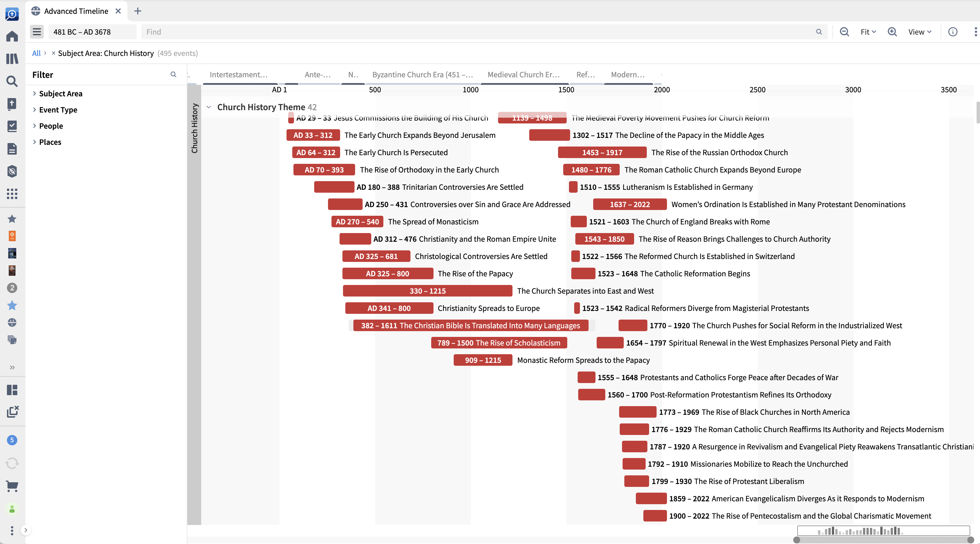Open the Bible icon in the sidebar
This screenshot has height=544, width=980.
coord(12,104)
